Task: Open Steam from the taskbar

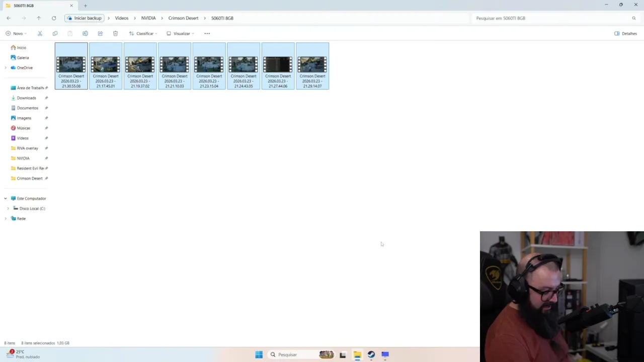Action: (x=371, y=354)
